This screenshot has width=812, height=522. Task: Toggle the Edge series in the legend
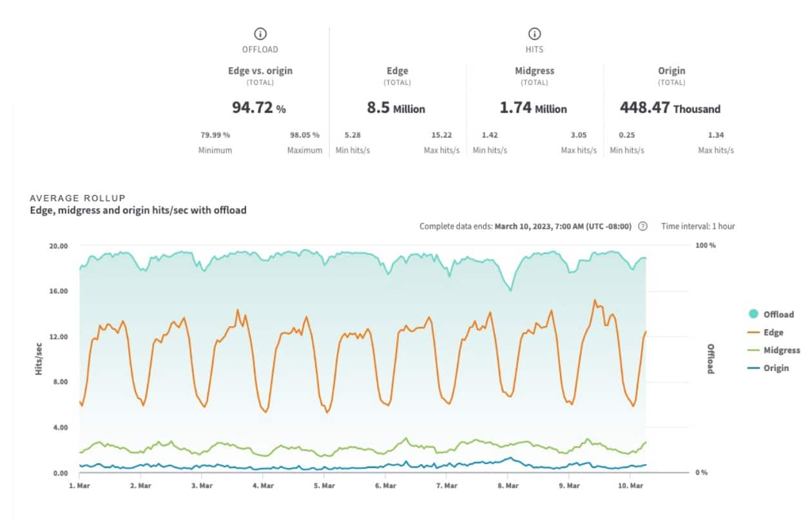(x=773, y=333)
